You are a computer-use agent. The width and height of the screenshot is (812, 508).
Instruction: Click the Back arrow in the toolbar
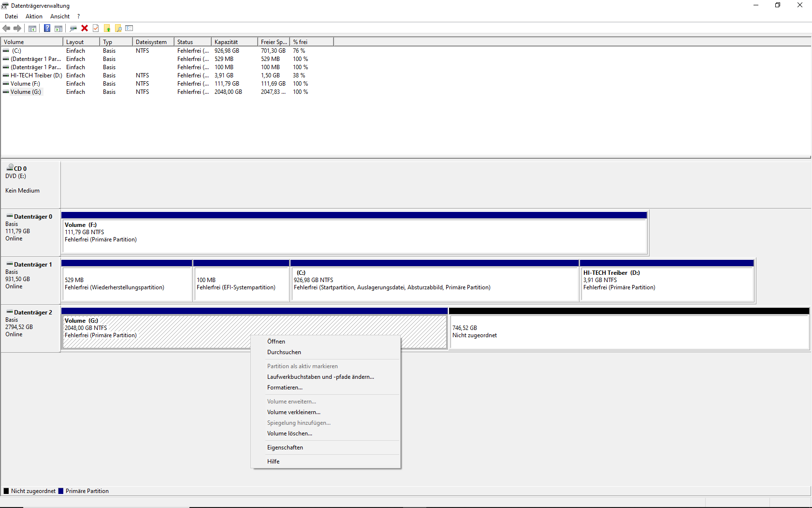(6, 28)
